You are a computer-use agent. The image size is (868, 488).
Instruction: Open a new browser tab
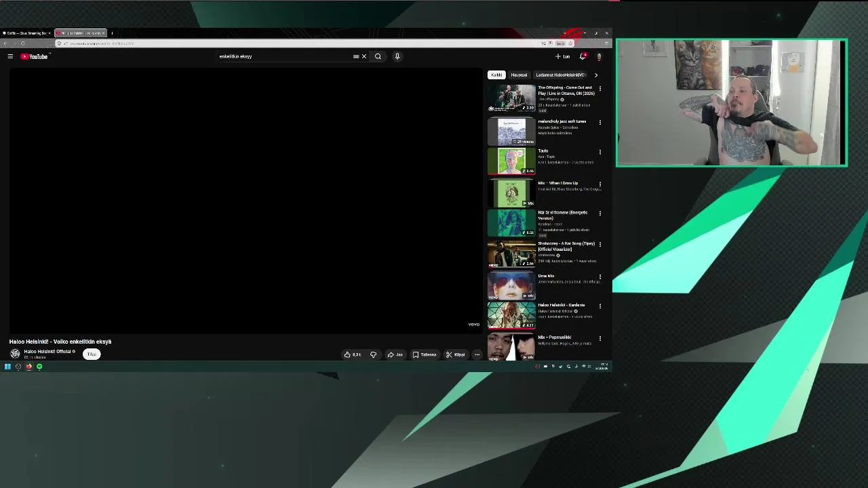[113, 33]
